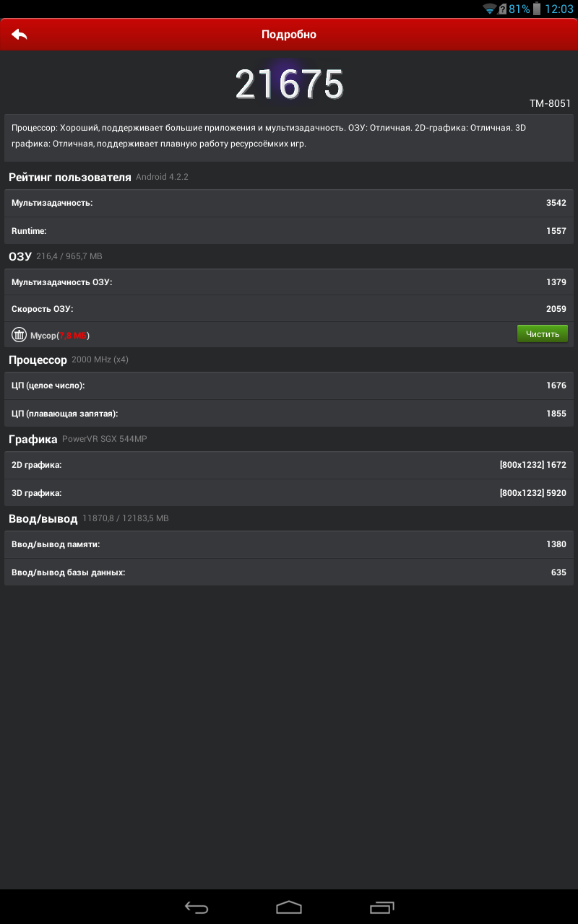Open the Скорость ОЗУ row

pos(289,309)
